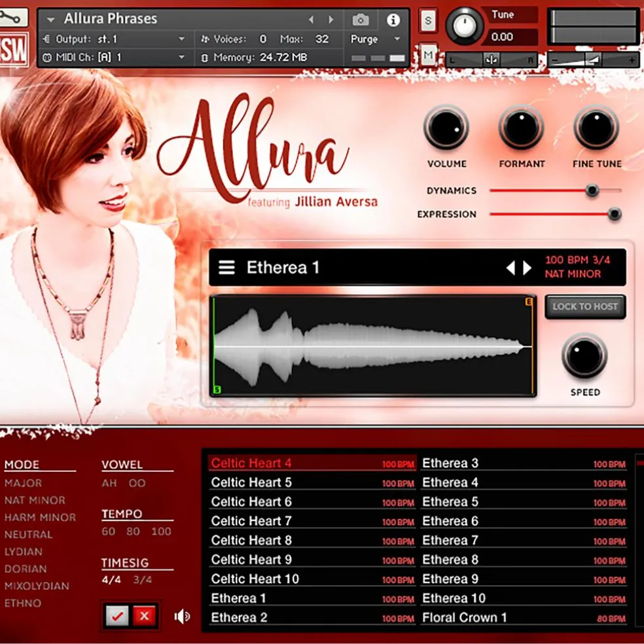Go to previous instrument arrow in header
Screen dimensions: 644x644
pos(311,19)
